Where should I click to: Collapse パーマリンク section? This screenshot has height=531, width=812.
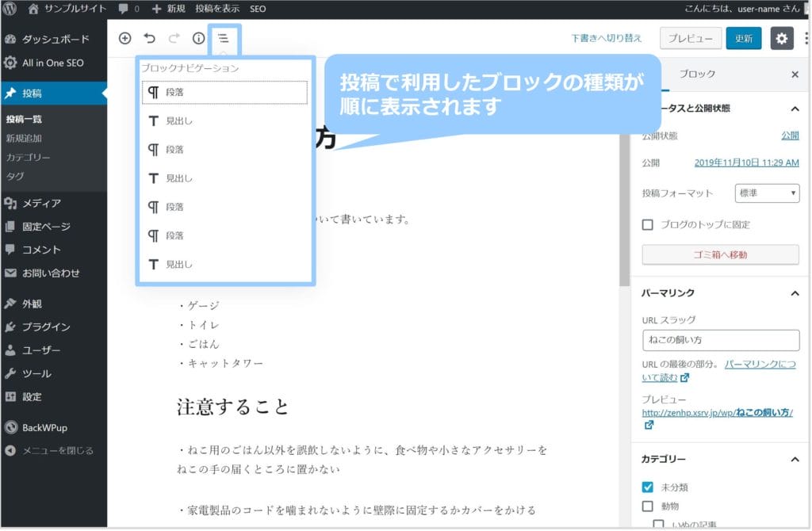(795, 293)
